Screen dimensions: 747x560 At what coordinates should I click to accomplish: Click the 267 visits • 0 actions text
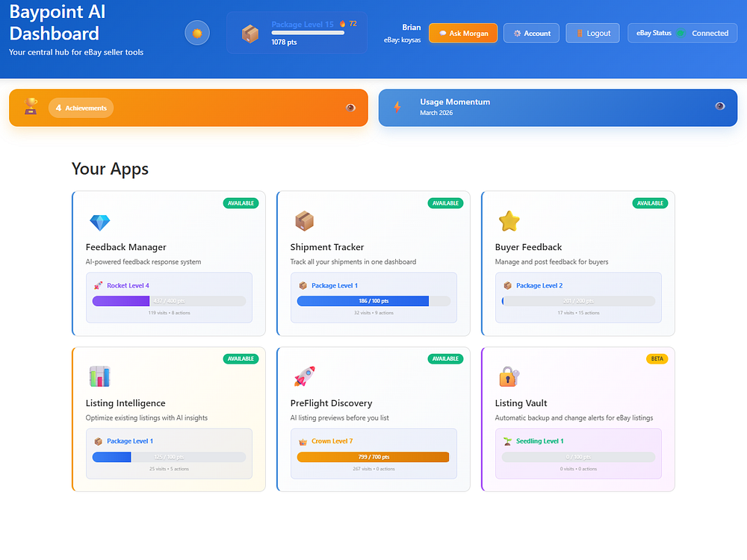[373, 469]
